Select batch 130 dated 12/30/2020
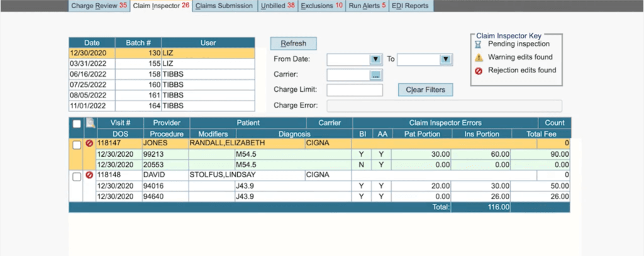Screen dimensions: 644x256 click(x=162, y=53)
